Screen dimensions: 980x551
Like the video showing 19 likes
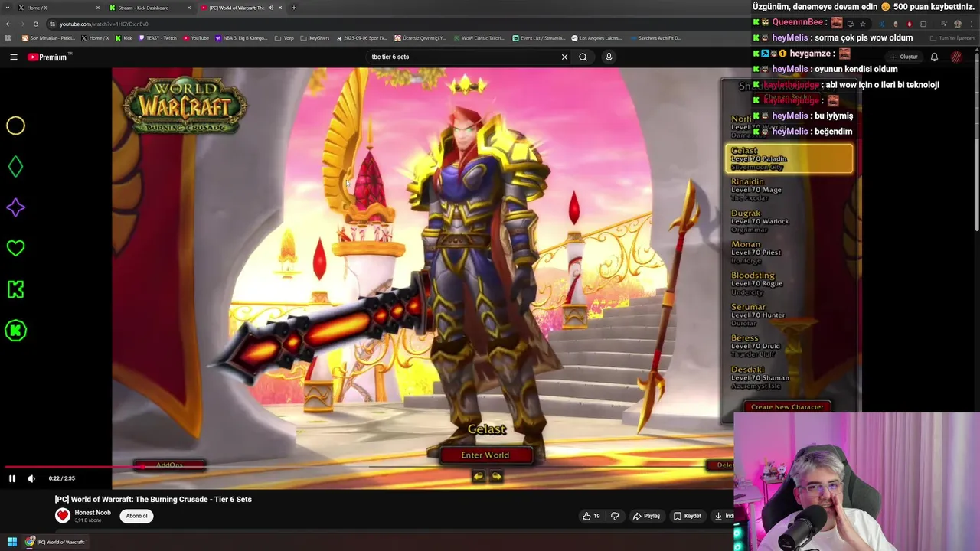coord(591,516)
